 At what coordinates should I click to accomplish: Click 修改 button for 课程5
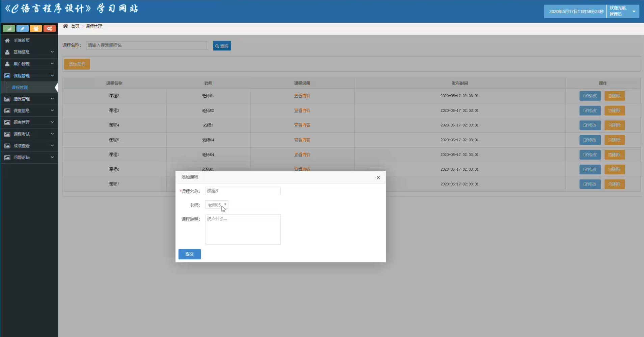[x=590, y=140]
